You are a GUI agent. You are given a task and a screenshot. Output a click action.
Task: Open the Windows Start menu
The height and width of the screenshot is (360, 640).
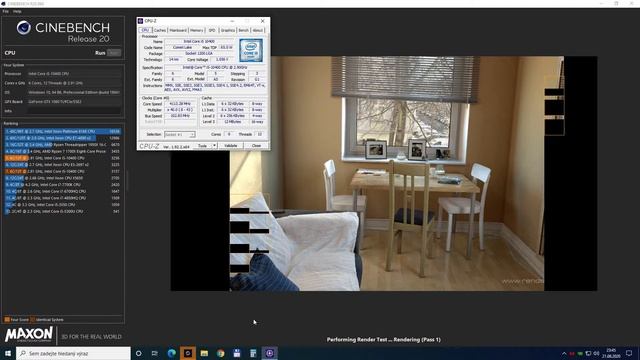click(7, 353)
